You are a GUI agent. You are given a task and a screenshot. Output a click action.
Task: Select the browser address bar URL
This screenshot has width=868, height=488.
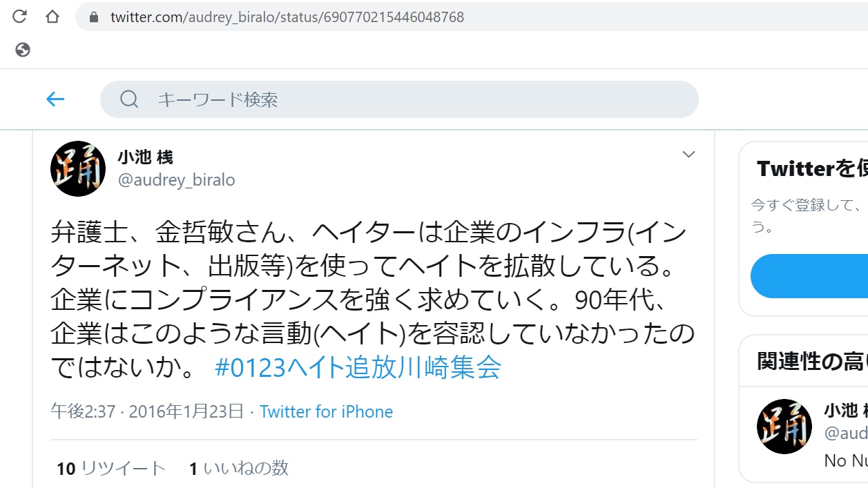287,17
